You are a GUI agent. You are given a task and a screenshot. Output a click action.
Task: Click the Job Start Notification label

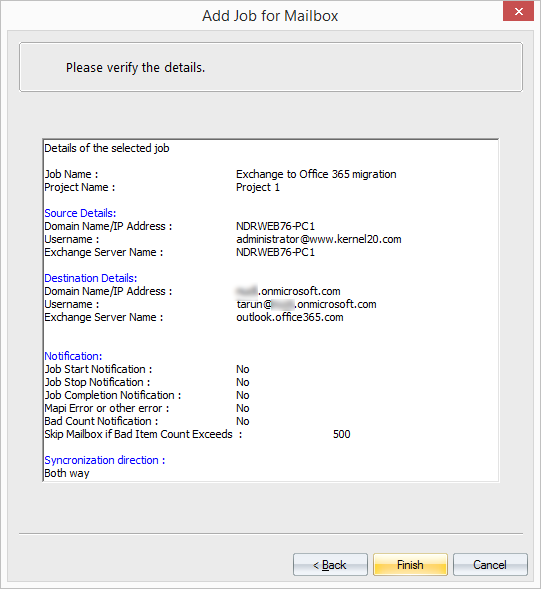98,369
